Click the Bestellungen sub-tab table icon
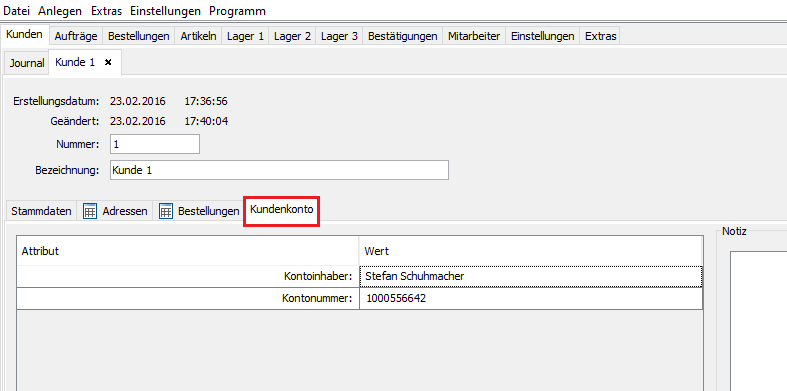Image resolution: width=787 pixels, height=391 pixels. 166,211
